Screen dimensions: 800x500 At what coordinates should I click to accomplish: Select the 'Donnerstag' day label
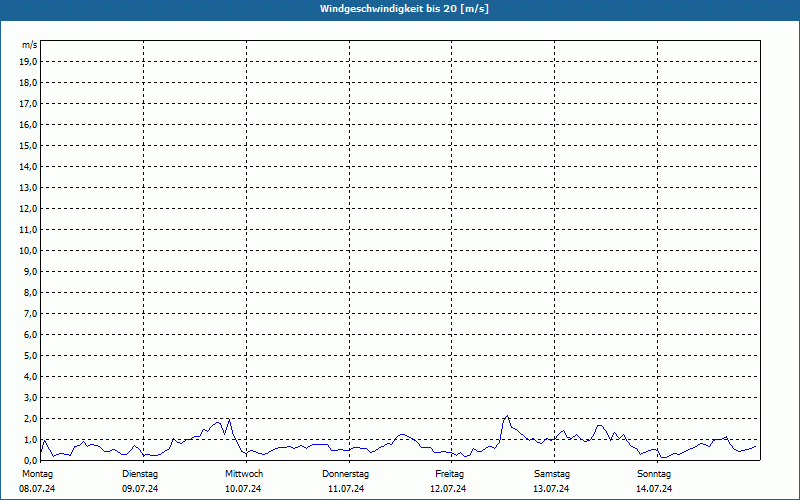point(345,474)
